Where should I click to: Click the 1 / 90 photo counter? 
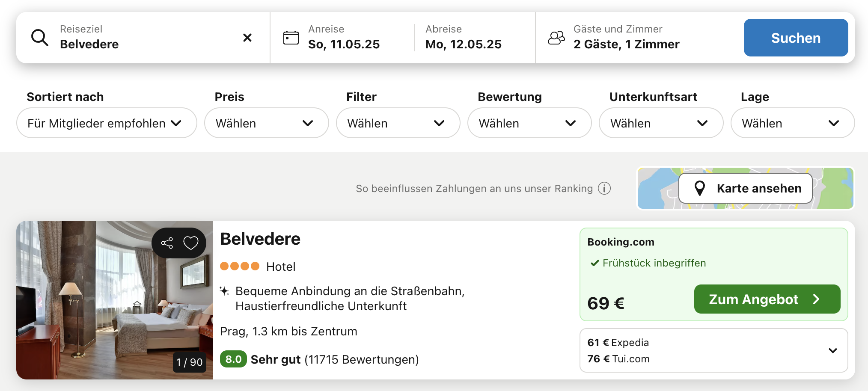tap(190, 362)
